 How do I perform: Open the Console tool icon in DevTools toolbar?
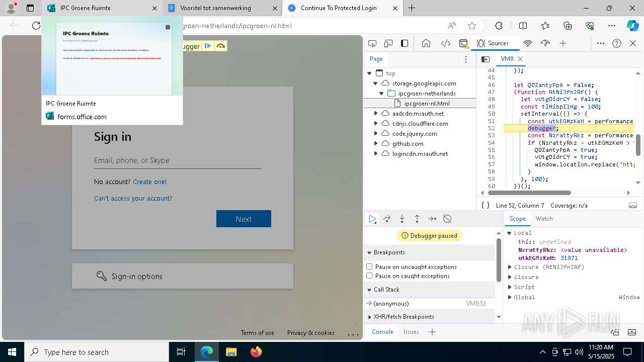click(x=463, y=43)
